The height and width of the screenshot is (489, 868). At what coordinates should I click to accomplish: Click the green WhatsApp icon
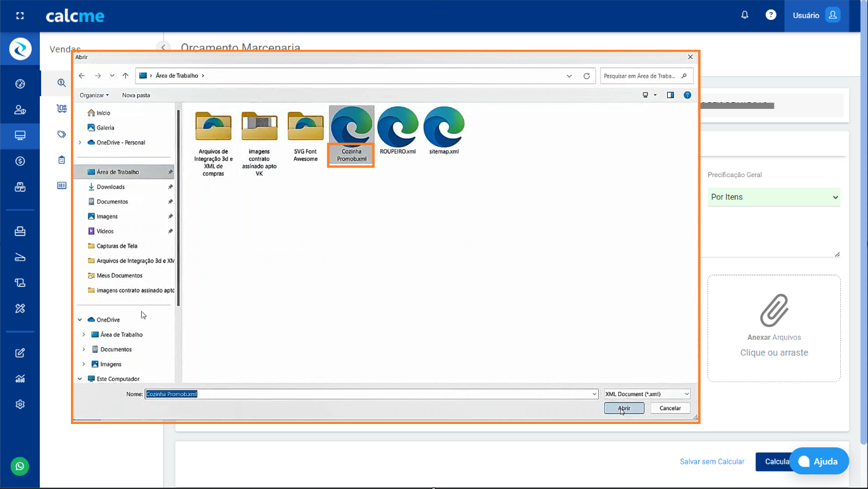click(20, 466)
